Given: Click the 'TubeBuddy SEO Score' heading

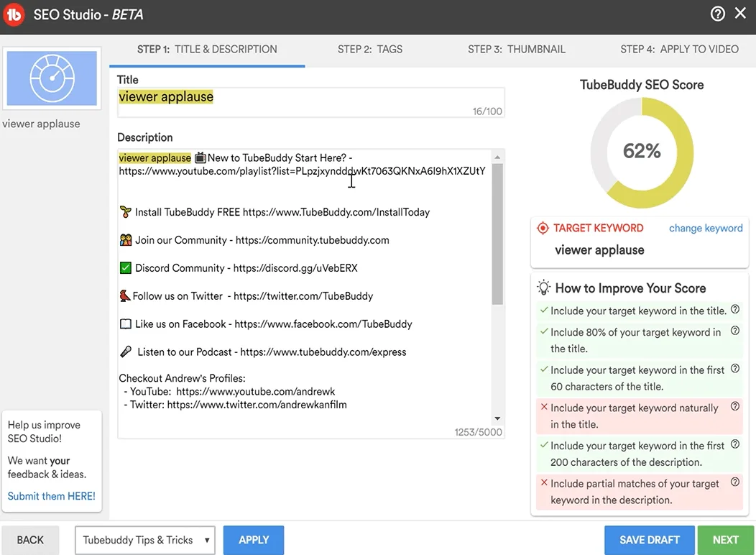Looking at the screenshot, I should 642,85.
